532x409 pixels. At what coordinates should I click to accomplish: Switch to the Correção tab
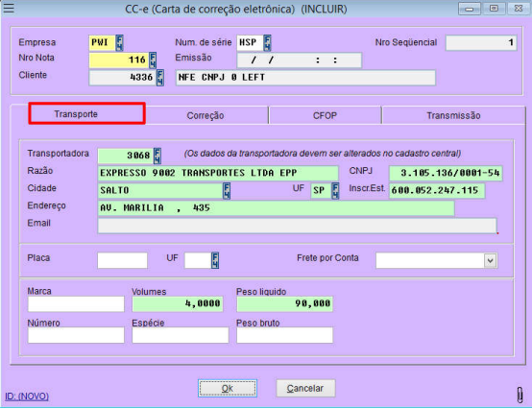(x=206, y=115)
